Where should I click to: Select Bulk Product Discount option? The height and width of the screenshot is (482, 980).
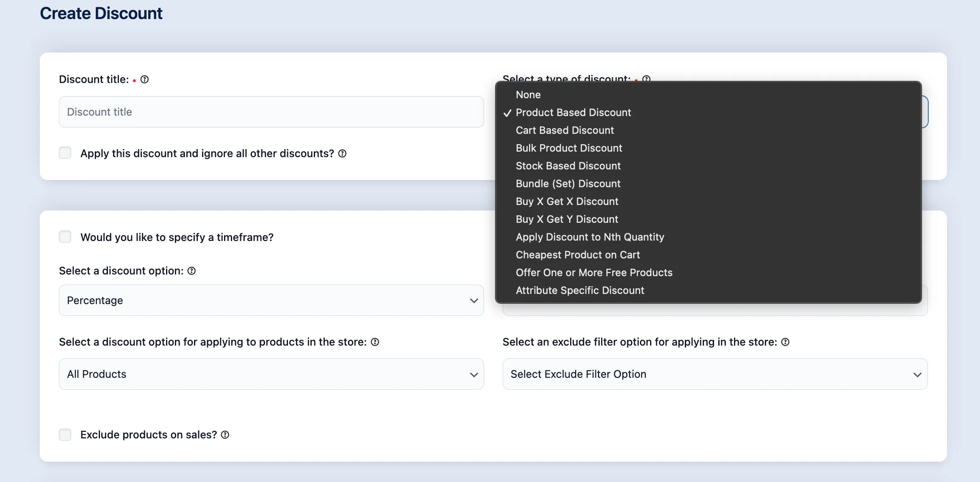pyautogui.click(x=569, y=148)
